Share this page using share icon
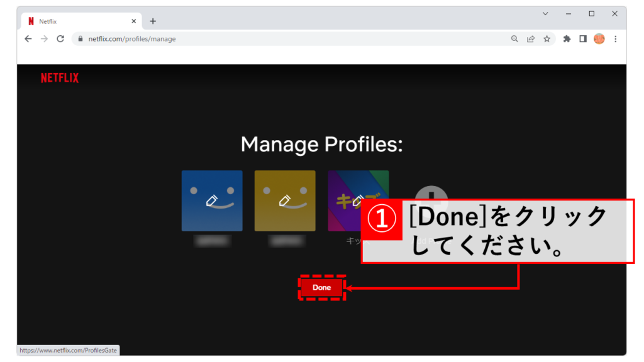 pyautogui.click(x=531, y=39)
